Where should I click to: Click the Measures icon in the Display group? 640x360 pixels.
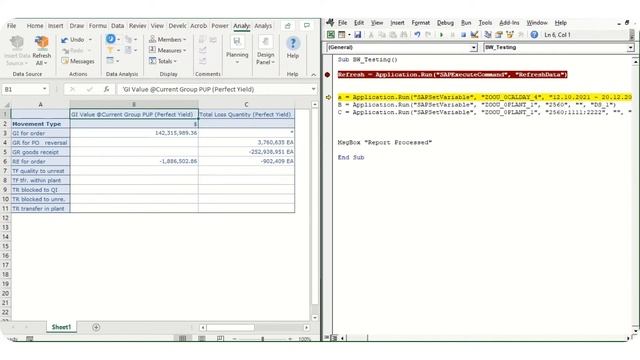[x=152, y=50]
